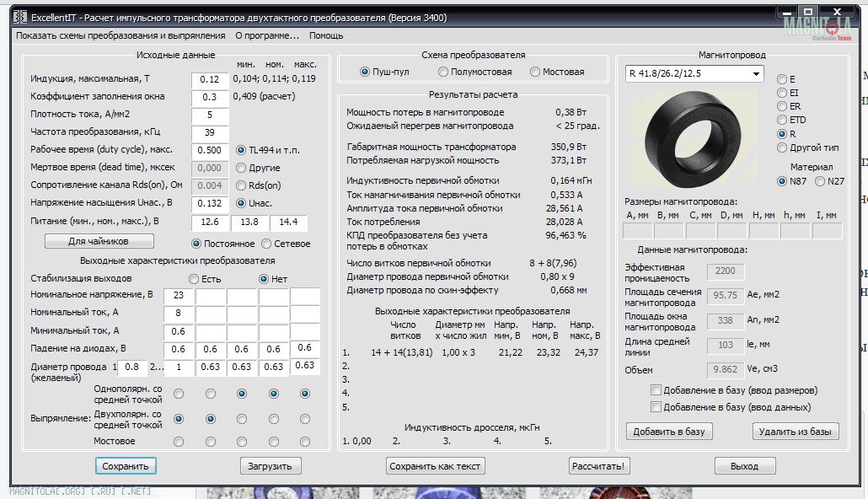
Task: Click the 'Объем' field showing 9.862
Action: pyautogui.click(x=726, y=370)
